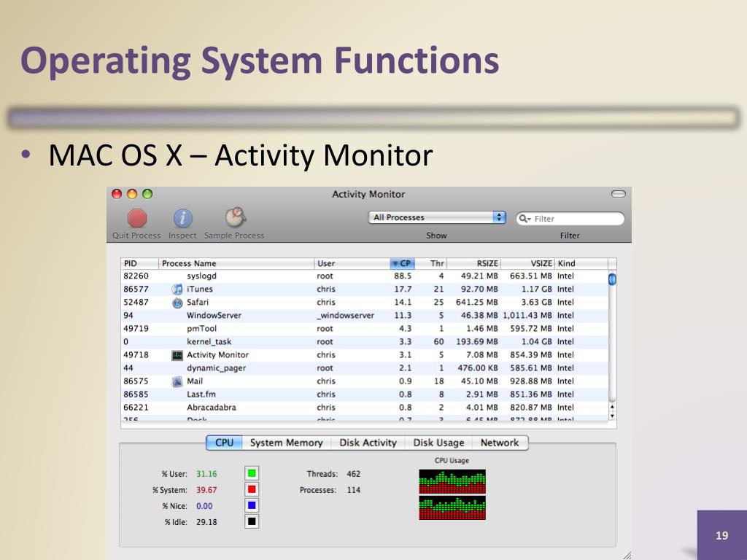Click the Safari compass icon in process list

[177, 303]
